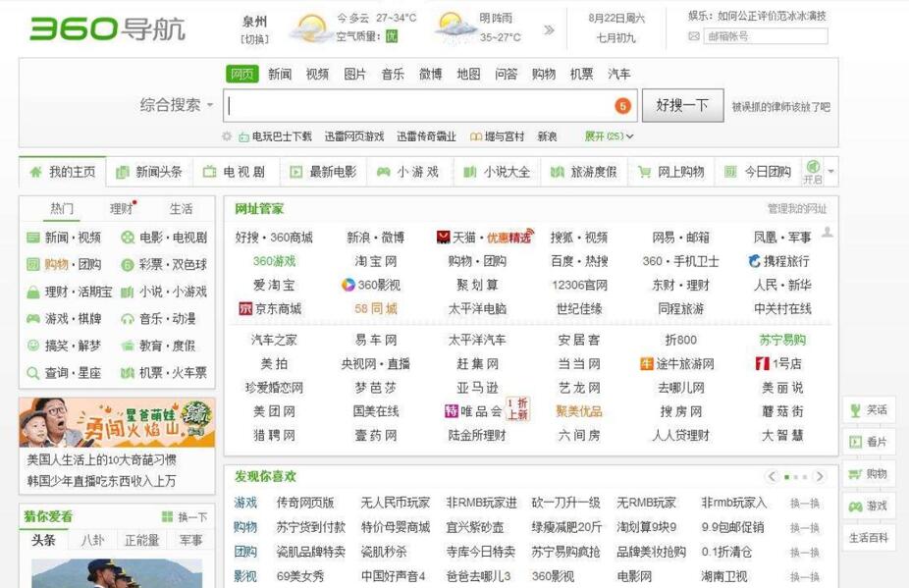The image size is (909, 588).
Task: Click the lock bag icon beside 理财·活期宝
Action: (33, 292)
